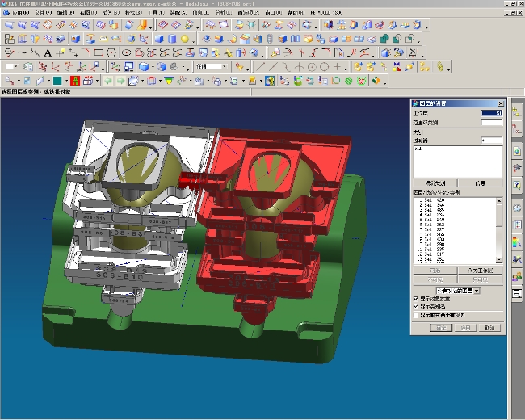The image size is (525, 420).
Task: Click the Fit view icon in view toolbar
Action: click(x=133, y=81)
